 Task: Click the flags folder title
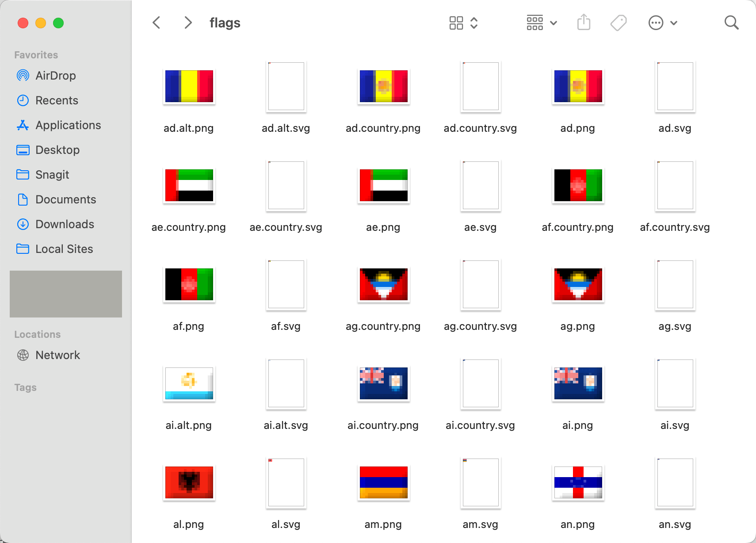click(x=225, y=22)
